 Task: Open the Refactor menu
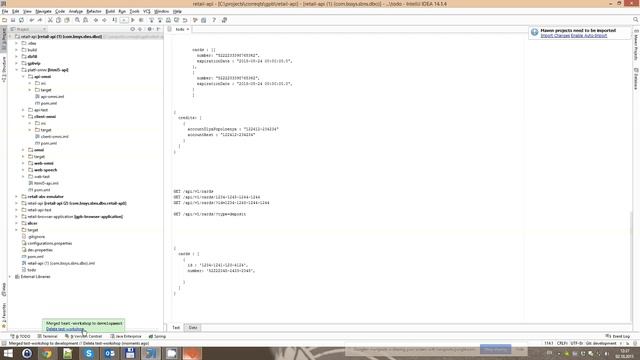click(x=94, y=11)
